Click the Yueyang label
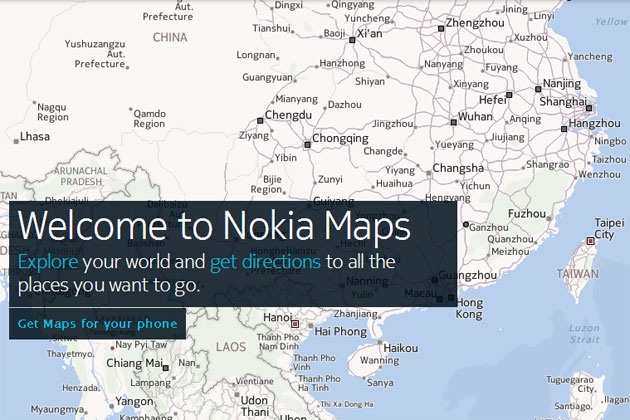 pos(454,145)
